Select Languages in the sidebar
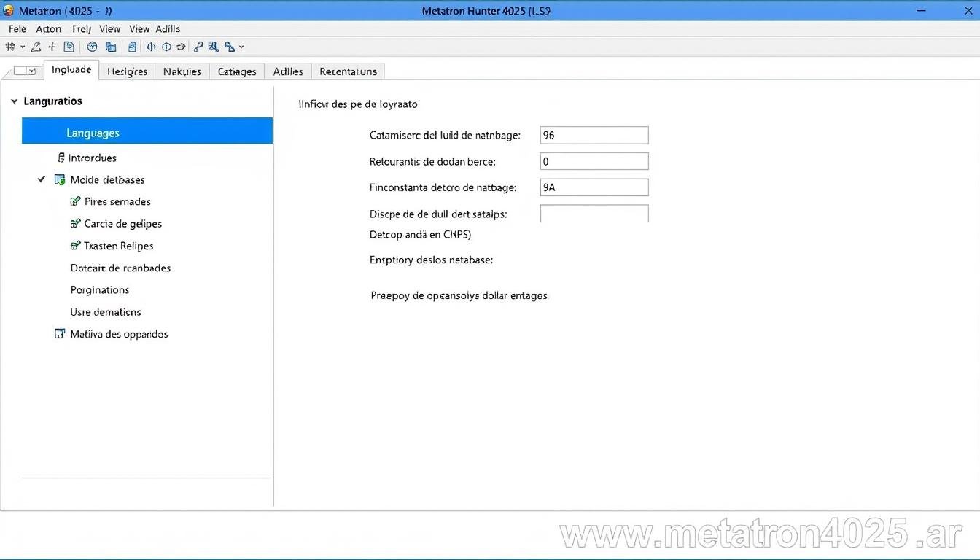 pyautogui.click(x=93, y=132)
